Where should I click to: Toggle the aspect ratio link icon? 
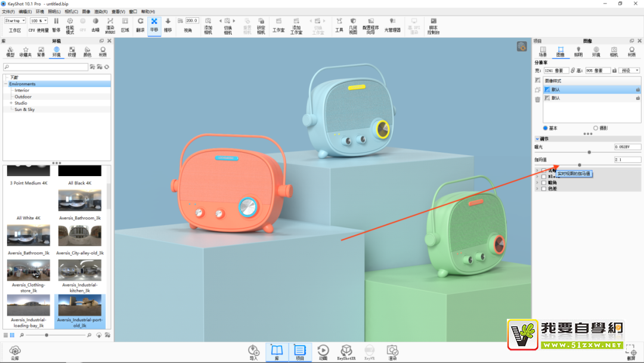[x=572, y=70]
